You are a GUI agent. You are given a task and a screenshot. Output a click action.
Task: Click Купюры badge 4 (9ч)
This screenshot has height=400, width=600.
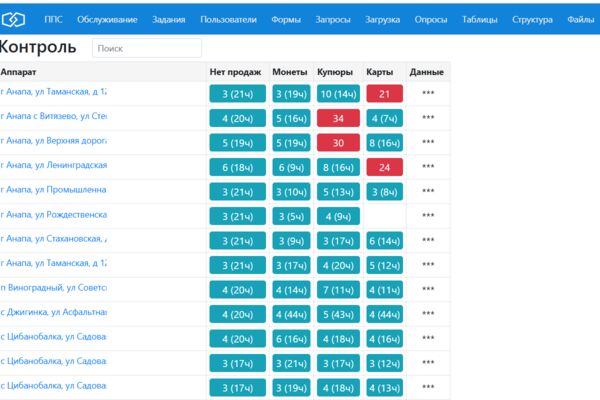[x=338, y=216]
